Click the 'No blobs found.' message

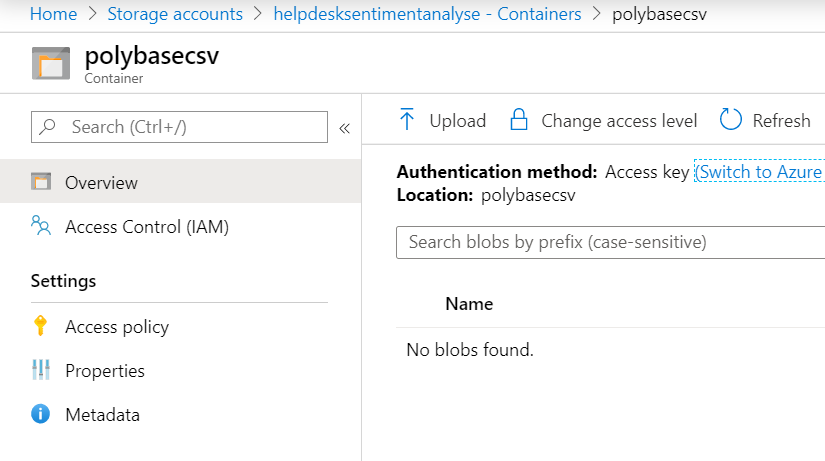coord(470,349)
